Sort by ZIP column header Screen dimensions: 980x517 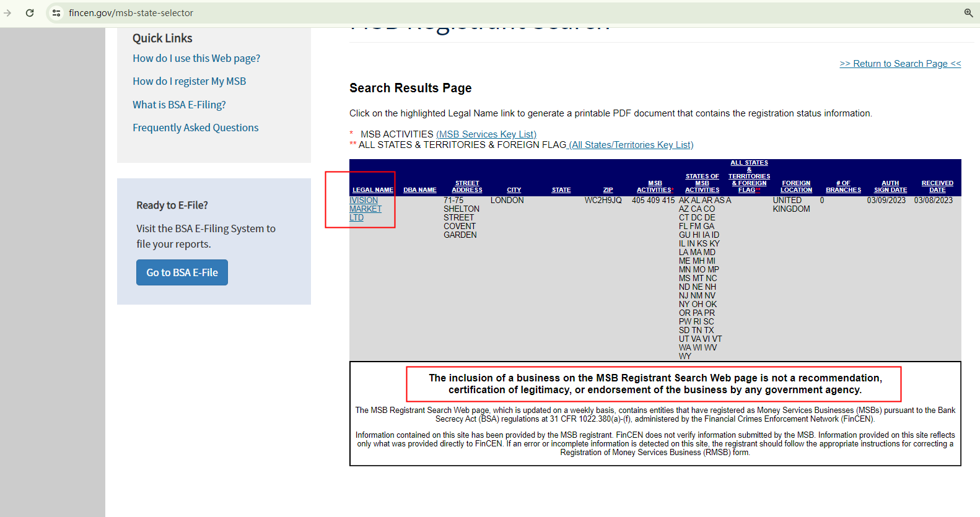[x=608, y=190]
